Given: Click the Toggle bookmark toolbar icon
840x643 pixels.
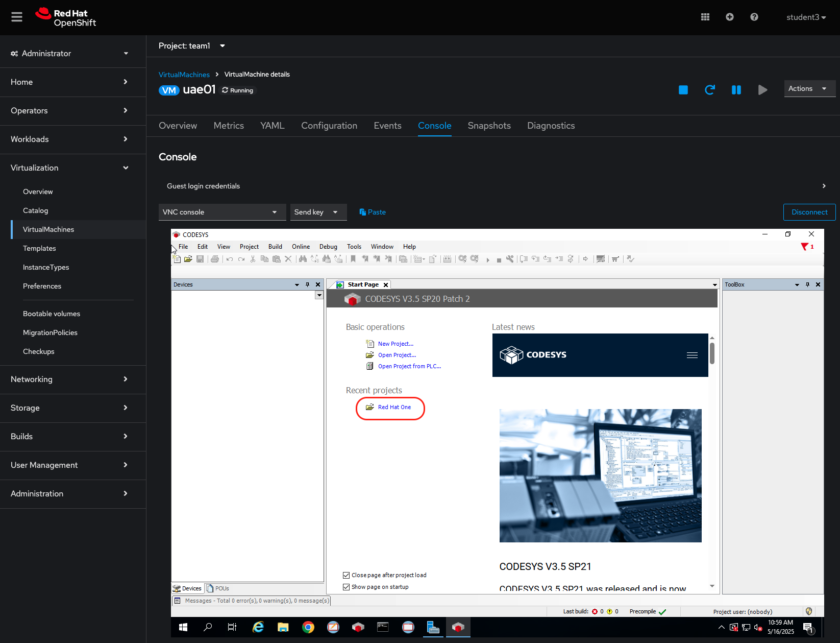Looking at the screenshot, I should tap(353, 259).
